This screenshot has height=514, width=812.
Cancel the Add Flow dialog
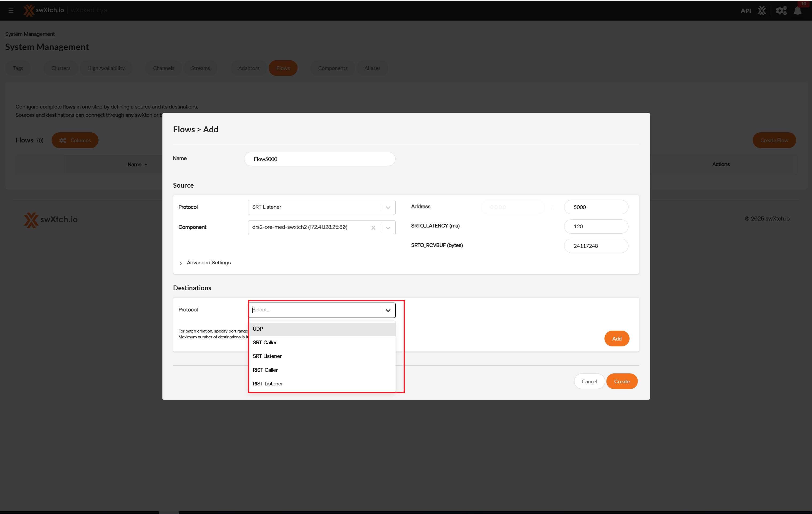[x=589, y=381]
